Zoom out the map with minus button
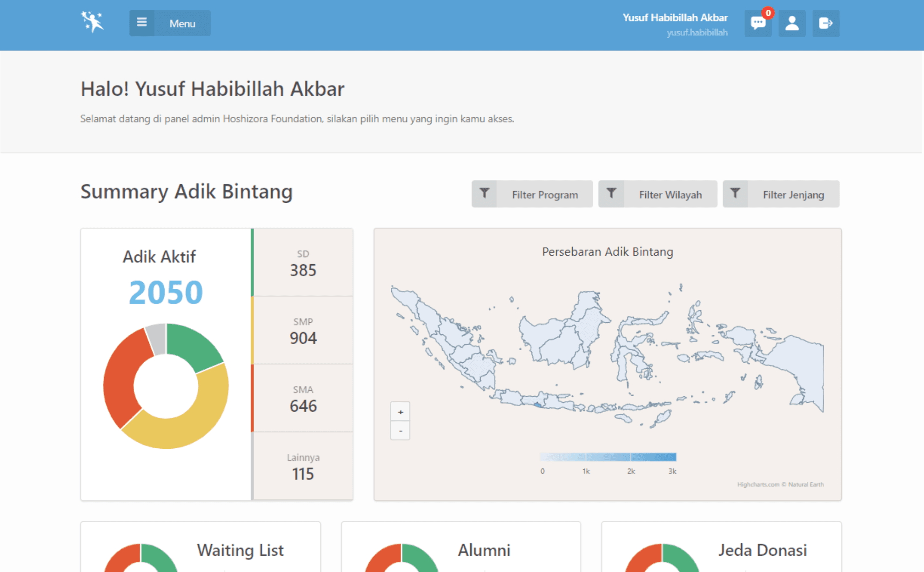The image size is (924, 572). point(400,431)
